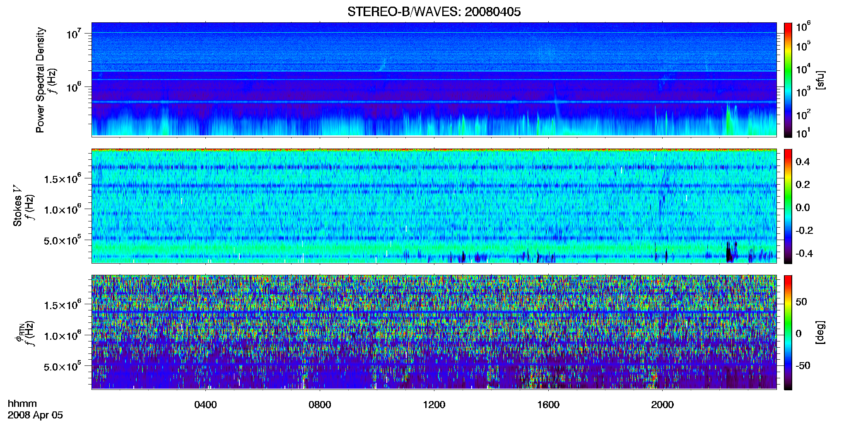
Task: Click the 1200 time tick label
Action: tap(434, 404)
